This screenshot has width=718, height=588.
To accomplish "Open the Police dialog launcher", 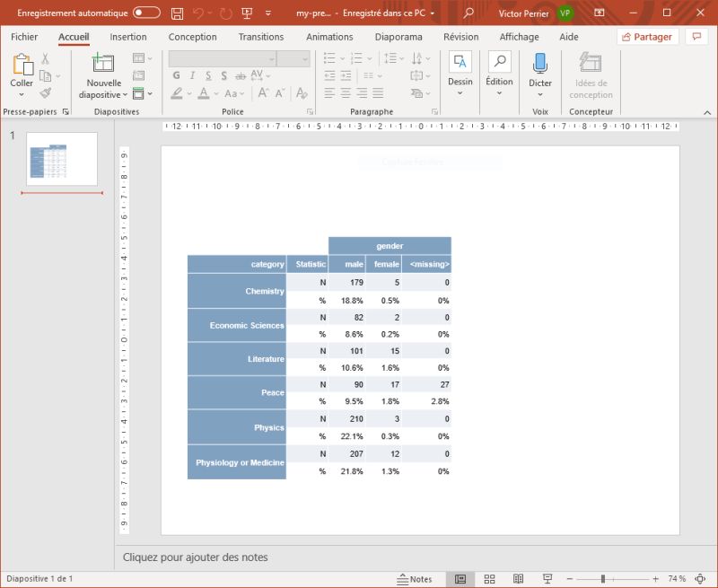I will (x=310, y=111).
